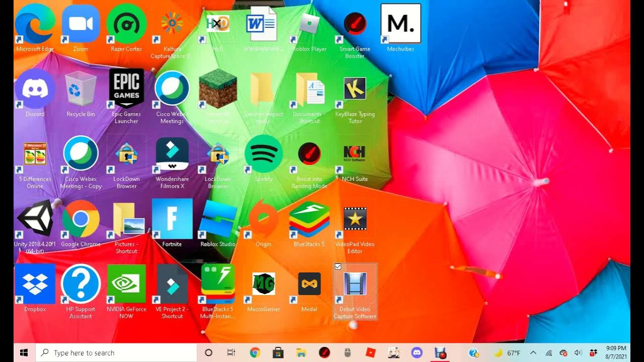Select the Minecraft grass block icon

pyautogui.click(x=218, y=89)
